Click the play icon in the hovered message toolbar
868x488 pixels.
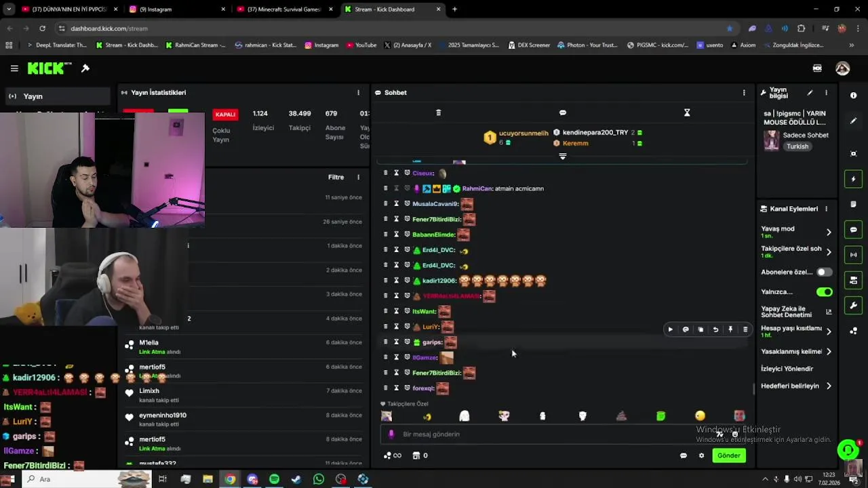670,329
